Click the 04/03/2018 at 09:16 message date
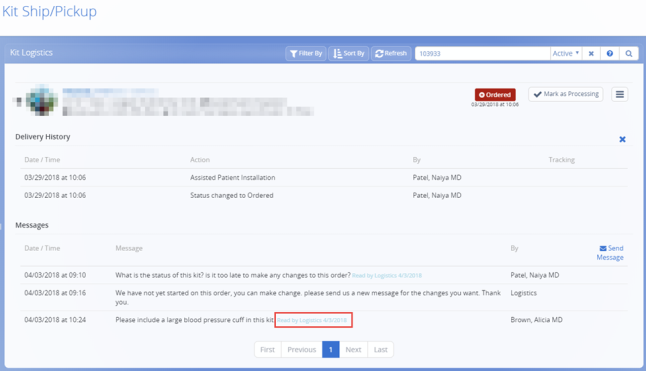The width and height of the screenshot is (646, 371). (x=55, y=293)
